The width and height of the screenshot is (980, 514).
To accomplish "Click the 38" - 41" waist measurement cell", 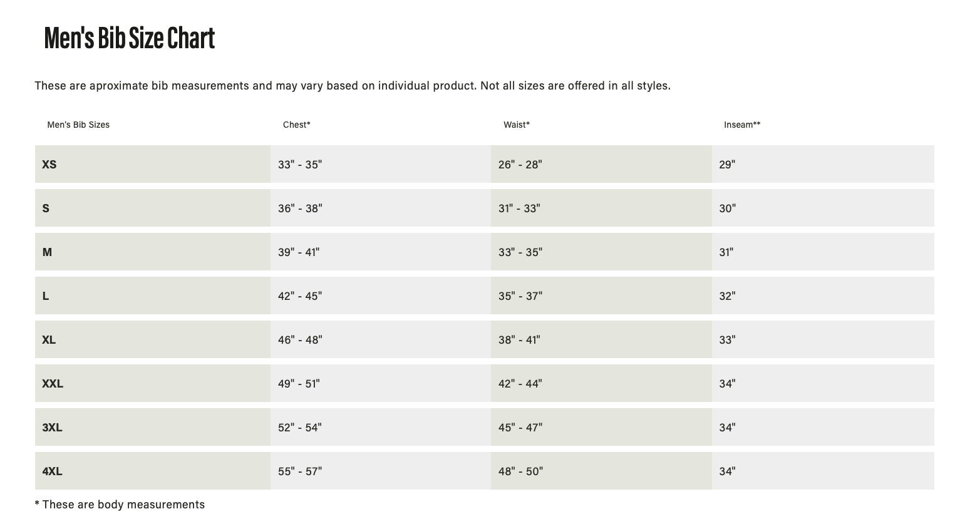I will 519,340.
